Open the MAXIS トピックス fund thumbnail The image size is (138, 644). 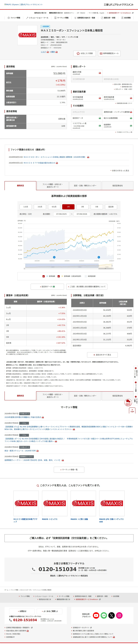point(55,503)
